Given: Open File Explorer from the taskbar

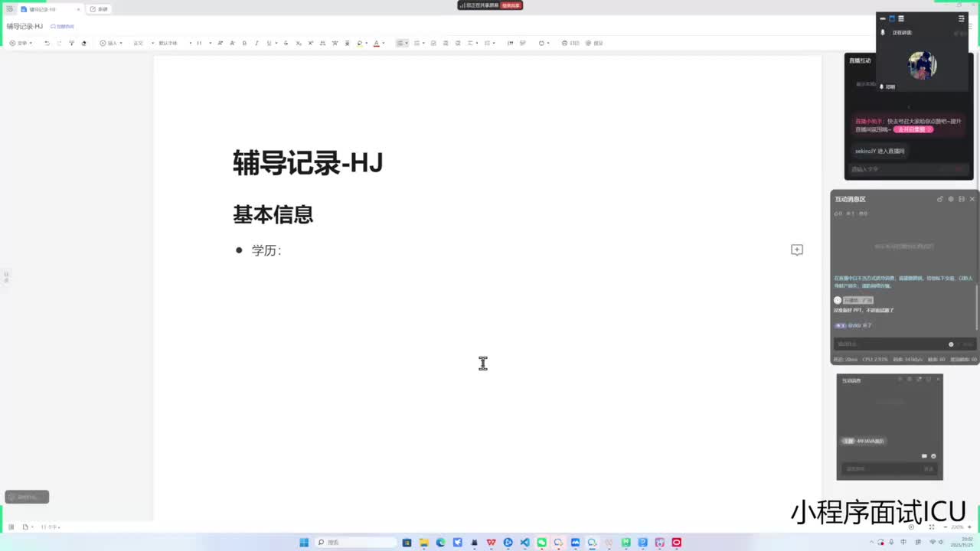Looking at the screenshot, I should point(423,543).
